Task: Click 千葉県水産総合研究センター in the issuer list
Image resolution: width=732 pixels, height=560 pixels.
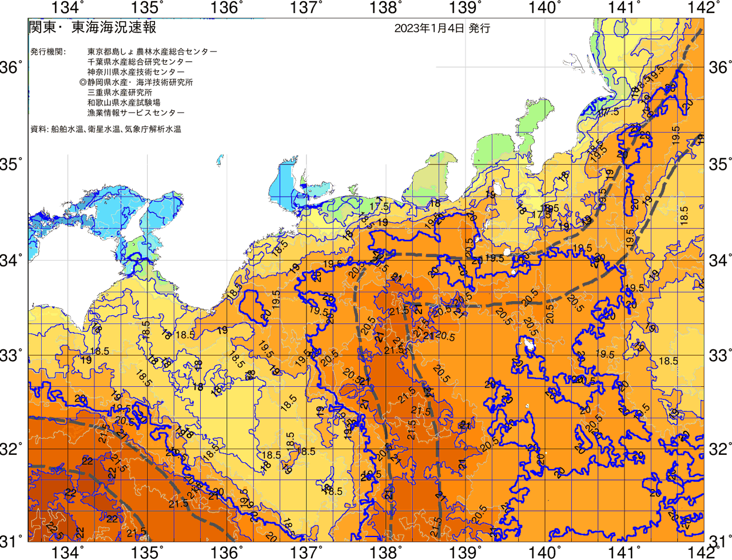Action: 140,62
